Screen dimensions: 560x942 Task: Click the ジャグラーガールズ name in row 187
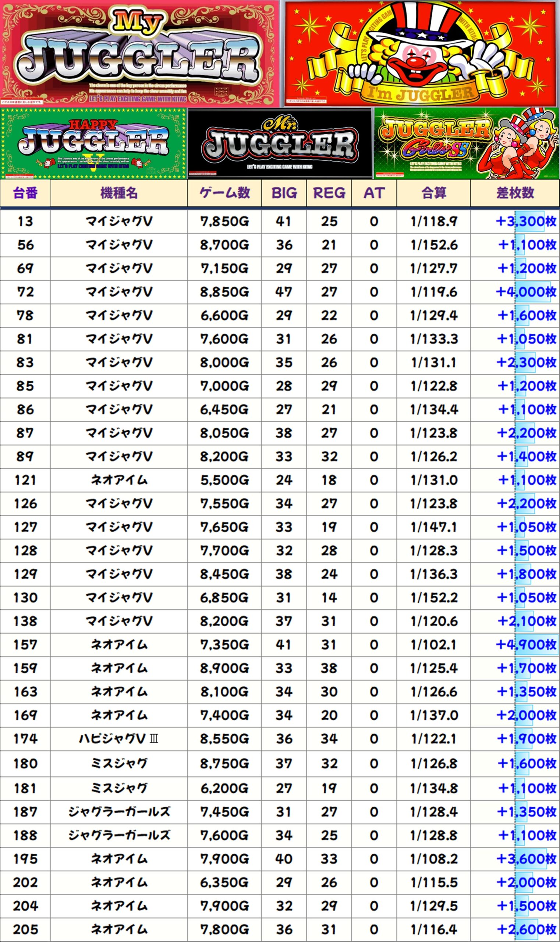coord(119,812)
